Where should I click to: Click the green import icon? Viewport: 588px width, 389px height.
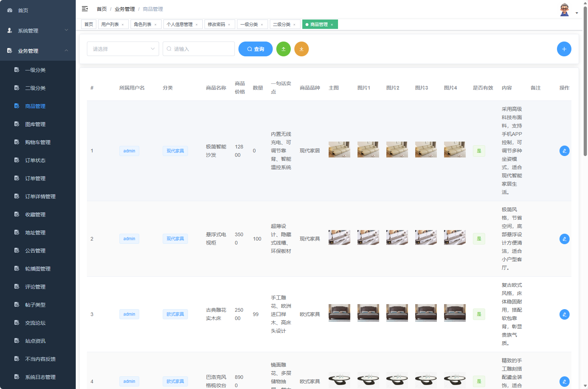point(284,49)
